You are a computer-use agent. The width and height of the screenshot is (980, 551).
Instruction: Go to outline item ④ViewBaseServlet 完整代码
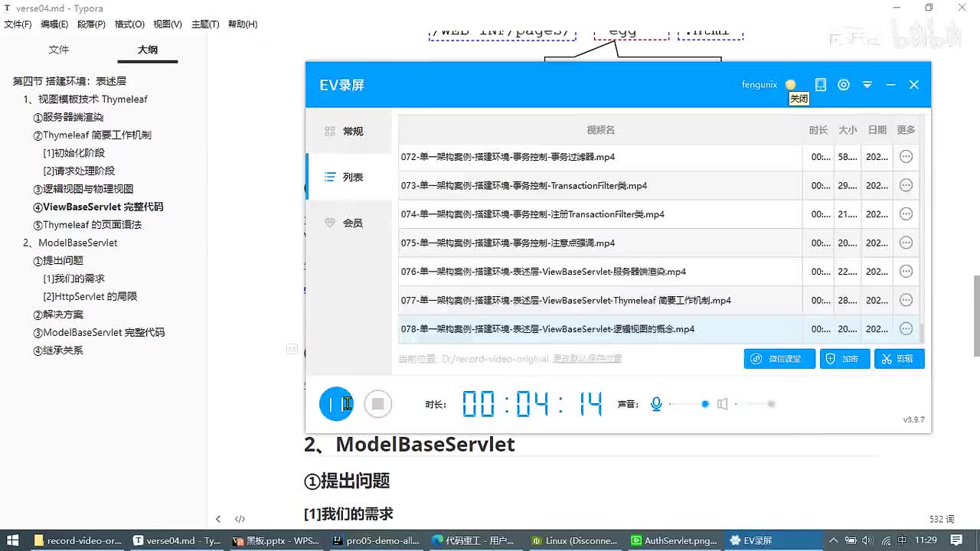(98, 207)
